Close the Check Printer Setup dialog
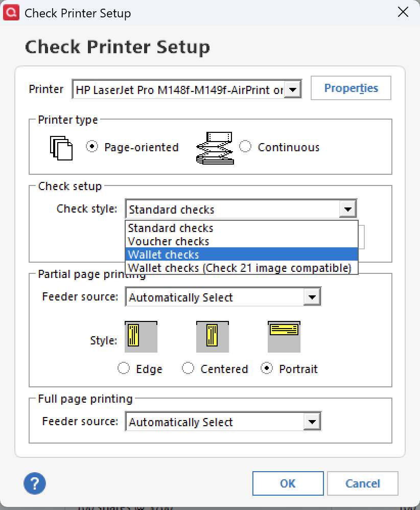This screenshot has width=420, height=510. coord(403,12)
